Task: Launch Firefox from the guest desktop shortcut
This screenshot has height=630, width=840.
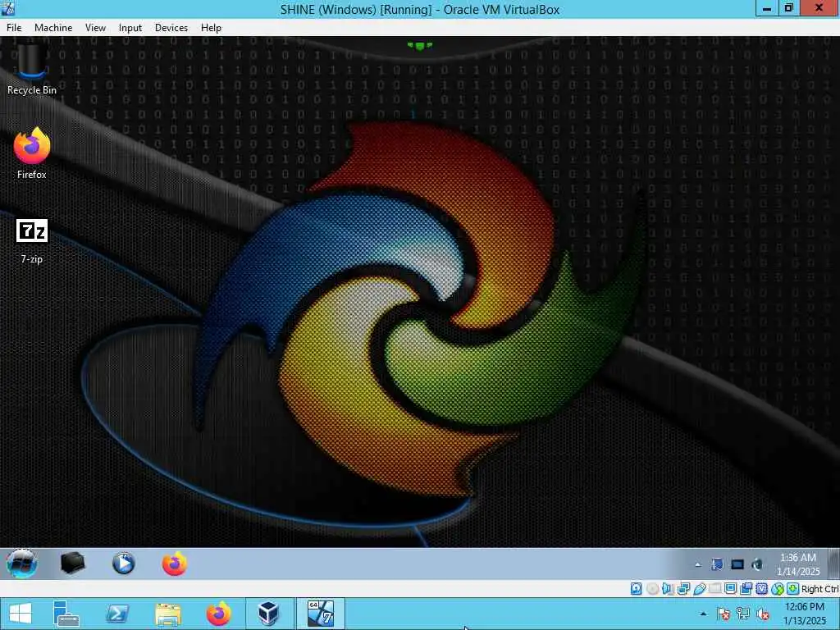Action: tap(32, 153)
